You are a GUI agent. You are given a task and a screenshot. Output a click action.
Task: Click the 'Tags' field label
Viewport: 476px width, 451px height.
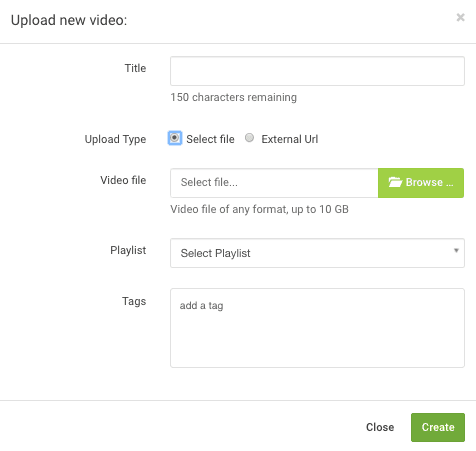[x=134, y=301]
